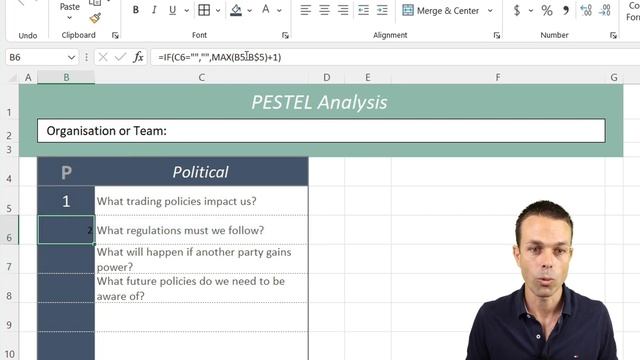Align text right
The image size is (640, 360).
tap(343, 10)
